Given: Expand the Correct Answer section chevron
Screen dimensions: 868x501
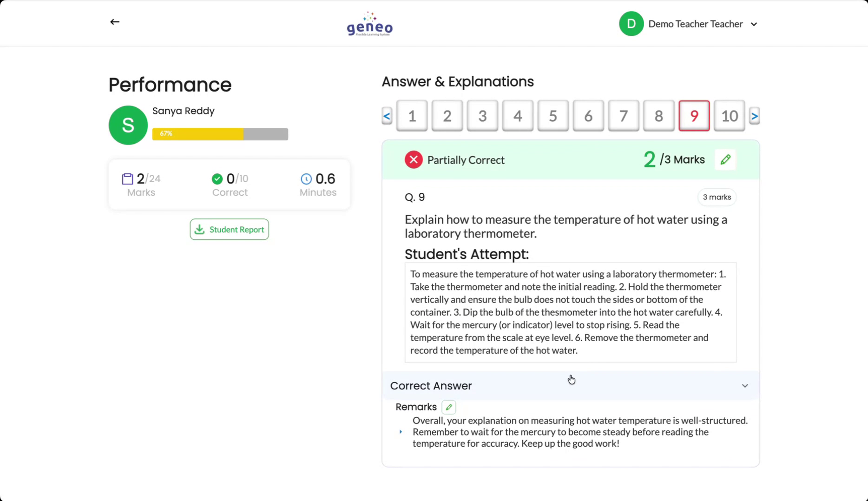Looking at the screenshot, I should 744,386.
